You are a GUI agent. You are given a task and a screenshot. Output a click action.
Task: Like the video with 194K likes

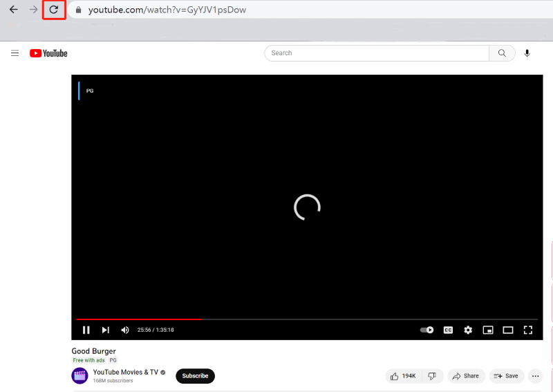point(404,376)
